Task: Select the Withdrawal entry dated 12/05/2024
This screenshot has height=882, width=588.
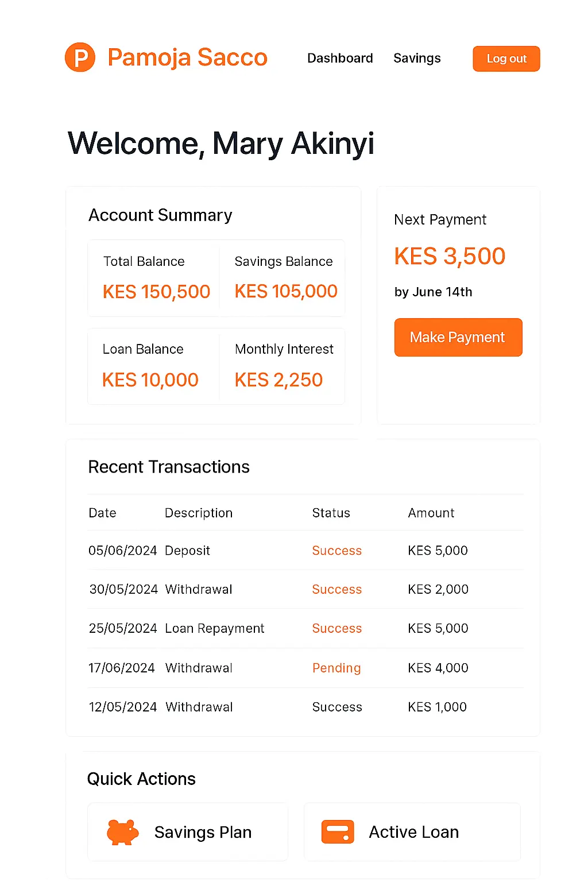Action: 199,707
